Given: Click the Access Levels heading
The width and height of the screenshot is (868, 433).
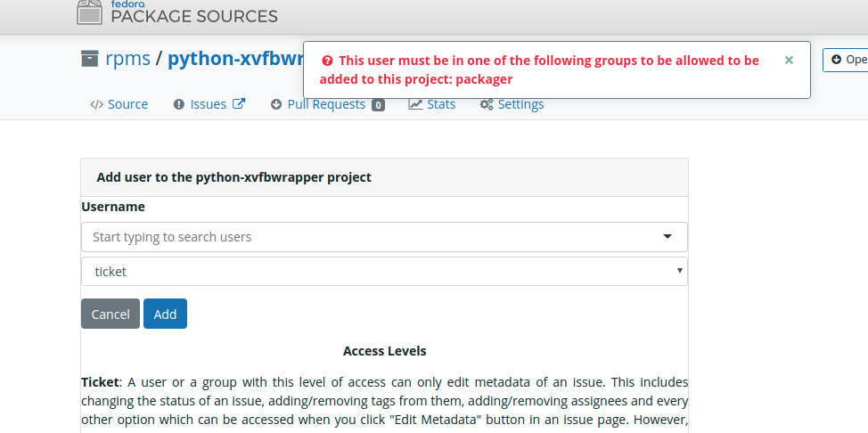Looking at the screenshot, I should [385, 351].
